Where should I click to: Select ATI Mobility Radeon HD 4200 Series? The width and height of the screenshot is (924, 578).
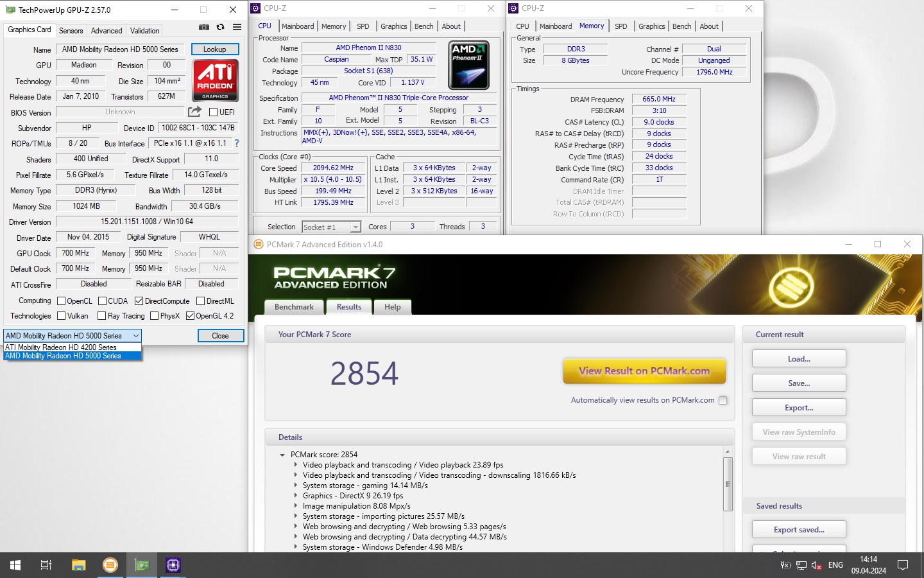click(x=73, y=347)
